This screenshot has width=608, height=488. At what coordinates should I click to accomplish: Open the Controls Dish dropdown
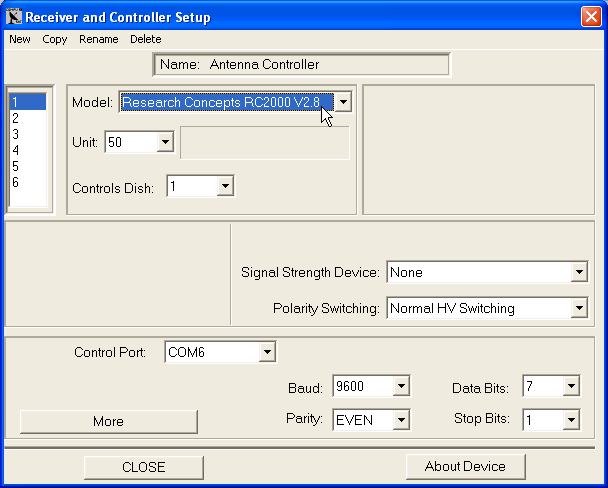coord(200,186)
